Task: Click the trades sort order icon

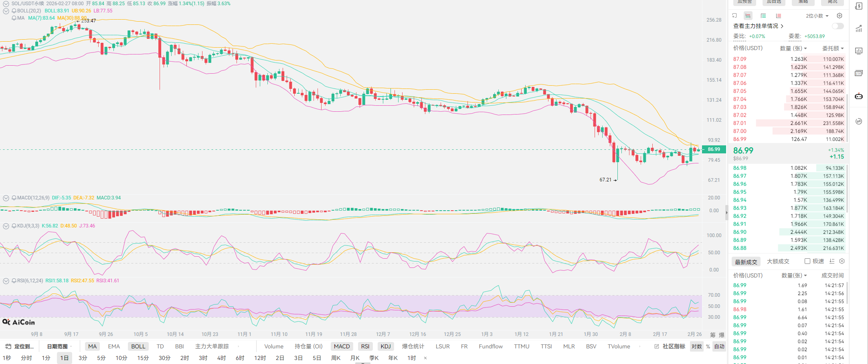Action: (x=832, y=261)
